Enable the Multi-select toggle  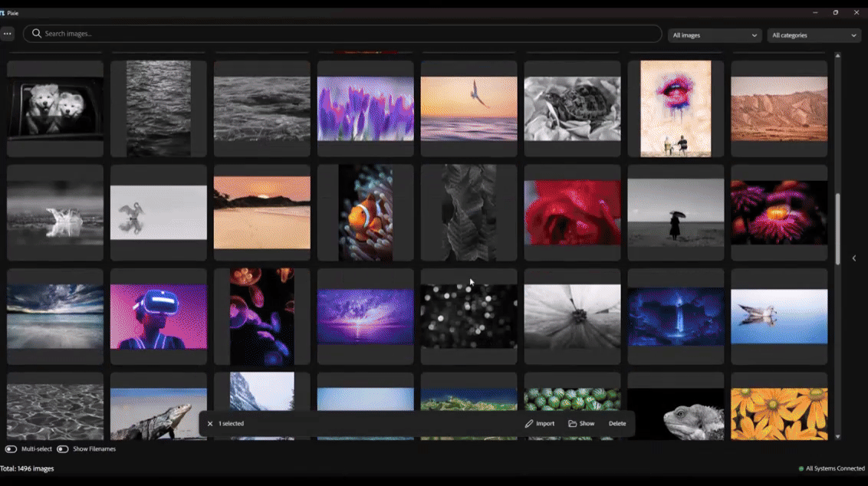11,449
